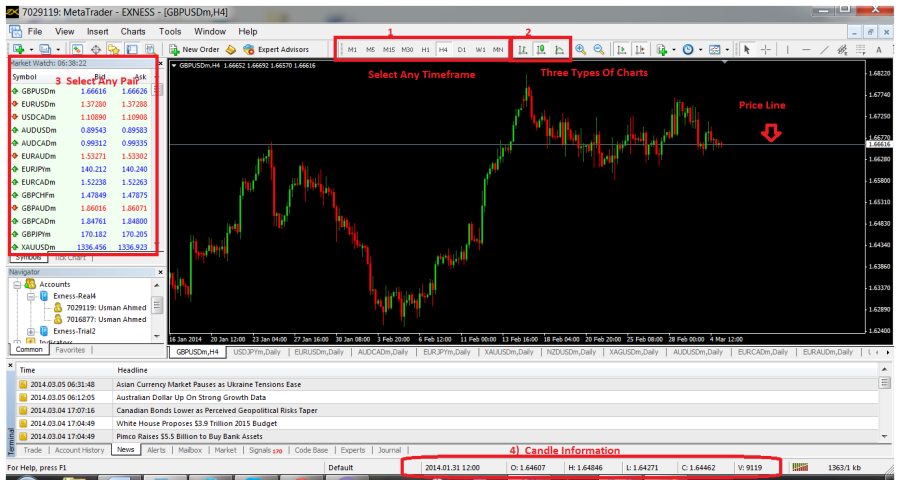Switch chart to M15 timeframe
Viewport: 900px width, 480px height.
click(x=389, y=50)
